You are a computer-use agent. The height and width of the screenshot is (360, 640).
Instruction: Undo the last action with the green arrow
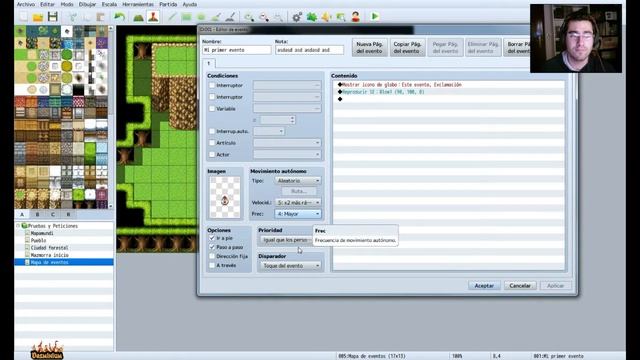click(119, 17)
